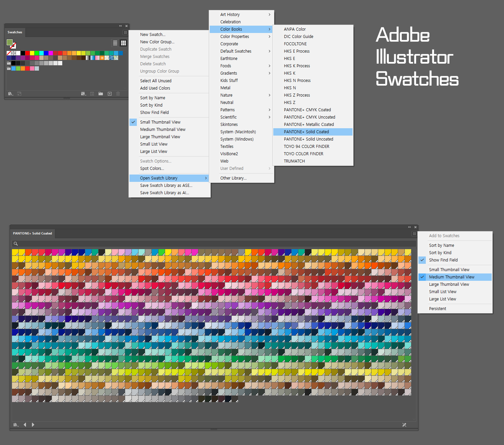Expand Color Properties submenu

(241, 37)
